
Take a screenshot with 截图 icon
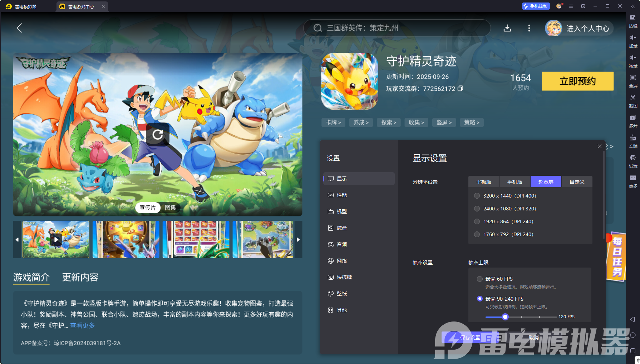(x=633, y=101)
